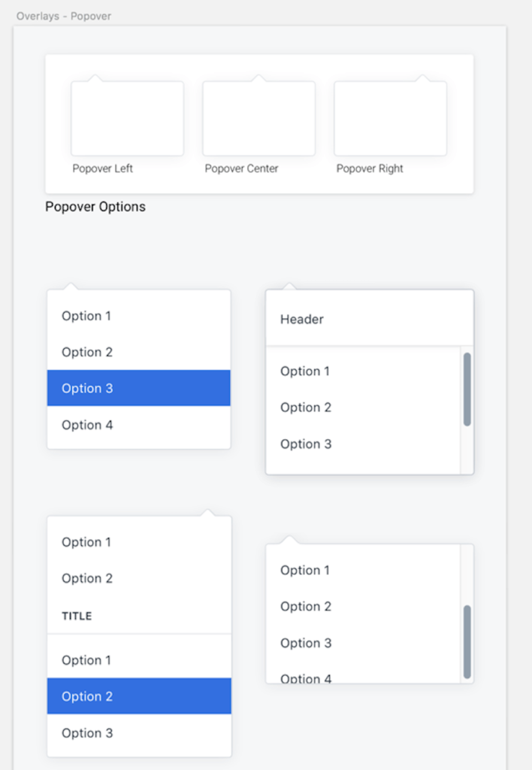The height and width of the screenshot is (770, 532).
Task: Click the TITLE section label
Action: point(76,616)
